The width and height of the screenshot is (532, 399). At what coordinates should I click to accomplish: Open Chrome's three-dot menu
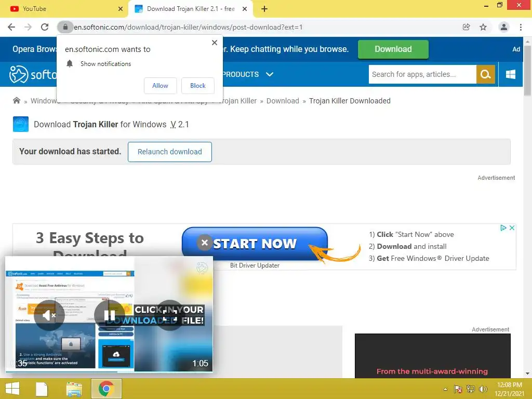click(x=521, y=27)
